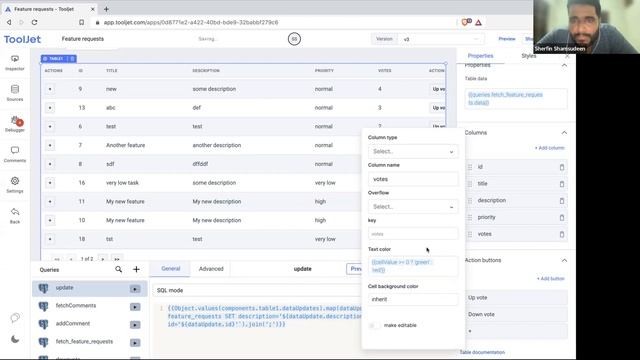Run the addComment query play button

click(135, 325)
